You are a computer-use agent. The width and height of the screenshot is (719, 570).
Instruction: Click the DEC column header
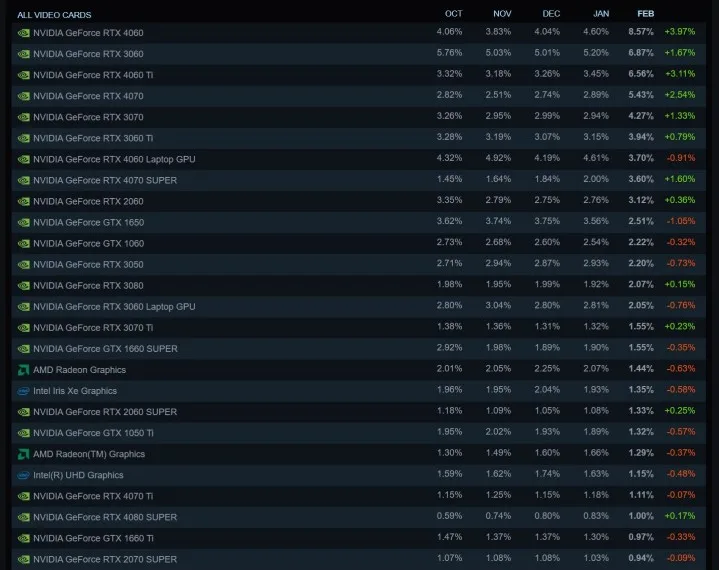551,14
